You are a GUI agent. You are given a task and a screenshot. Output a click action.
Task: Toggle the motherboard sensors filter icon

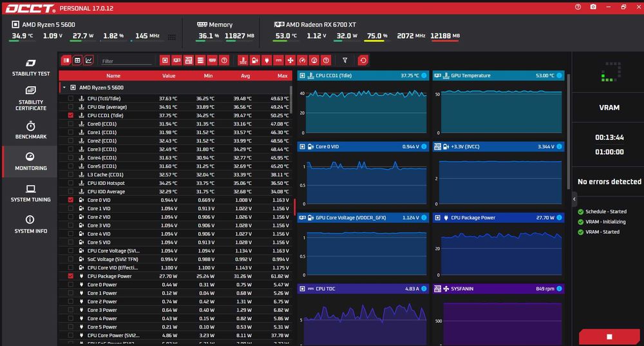[189, 61]
